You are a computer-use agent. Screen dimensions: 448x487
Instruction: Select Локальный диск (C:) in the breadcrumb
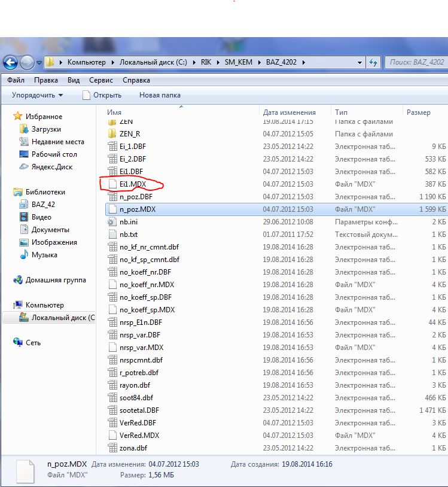click(153, 62)
